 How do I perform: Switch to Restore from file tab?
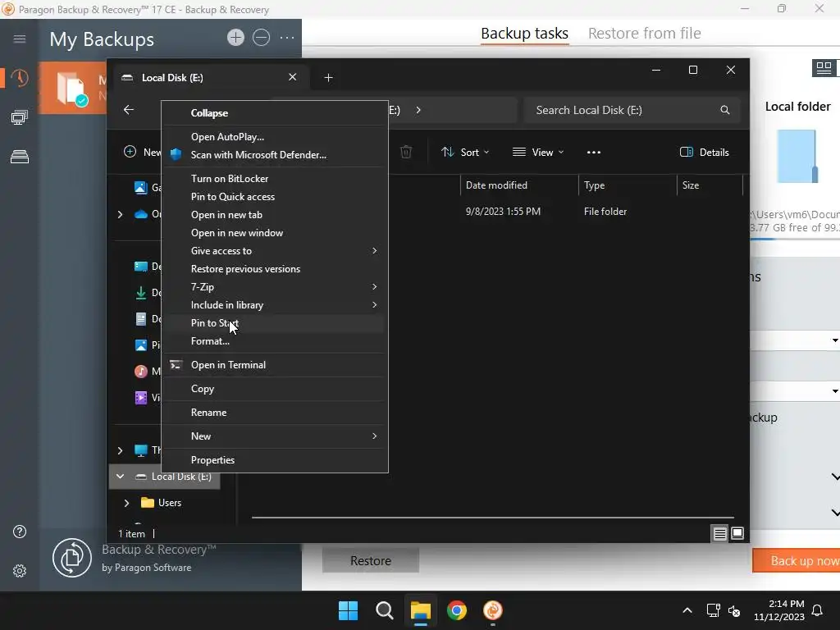(x=645, y=33)
